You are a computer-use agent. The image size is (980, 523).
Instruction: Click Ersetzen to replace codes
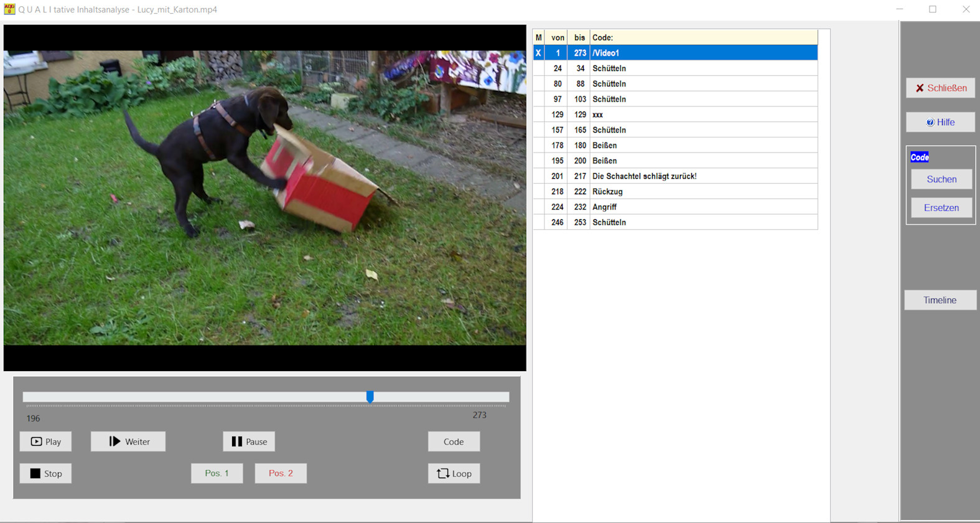pos(941,208)
